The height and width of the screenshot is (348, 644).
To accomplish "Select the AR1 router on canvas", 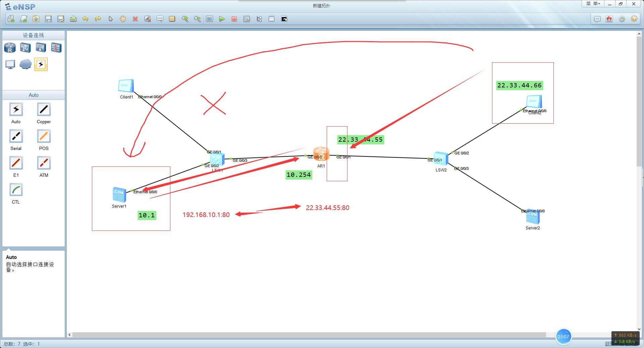I will (x=321, y=154).
